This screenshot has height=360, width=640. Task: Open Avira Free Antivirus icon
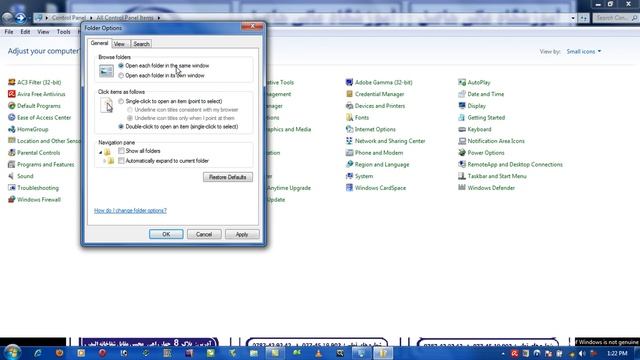(x=11, y=94)
